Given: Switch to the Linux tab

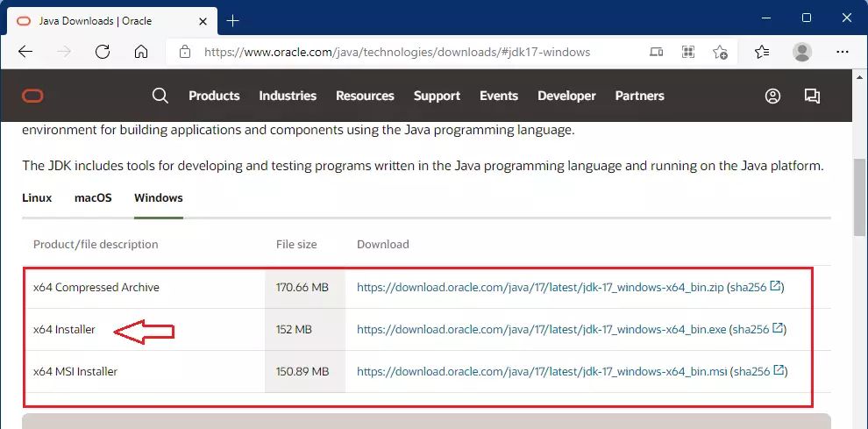Looking at the screenshot, I should 37,198.
